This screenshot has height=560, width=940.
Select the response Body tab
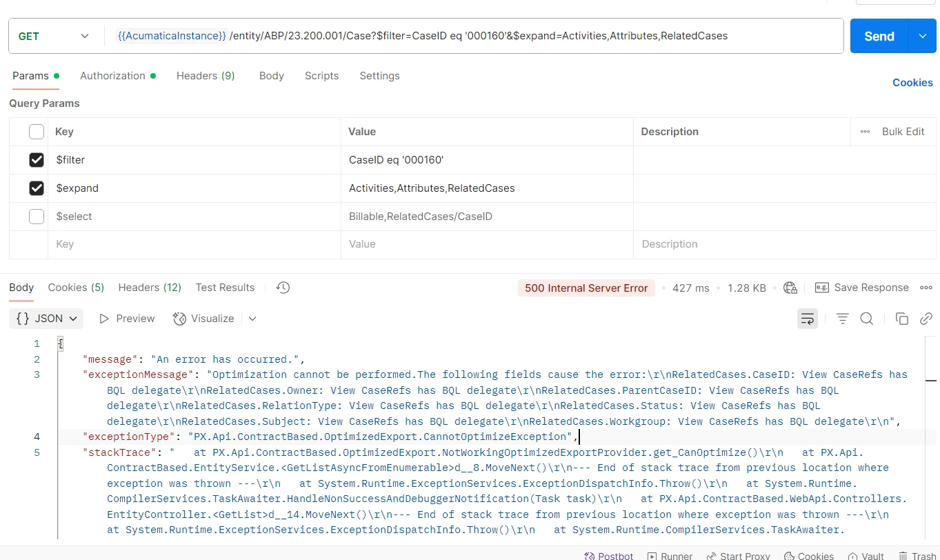coord(21,288)
